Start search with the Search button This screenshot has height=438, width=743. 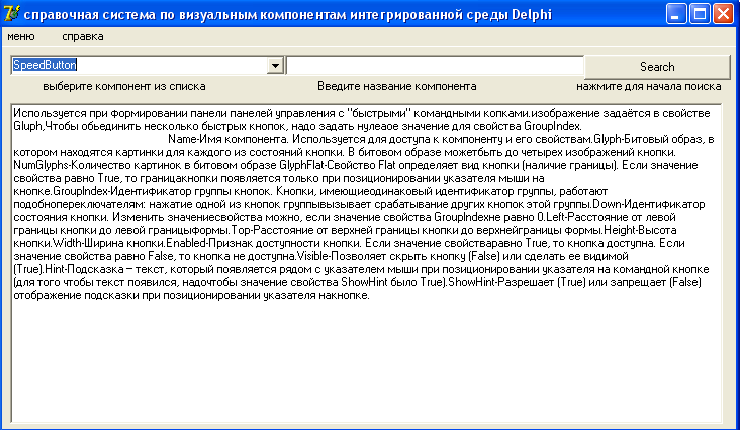657,67
